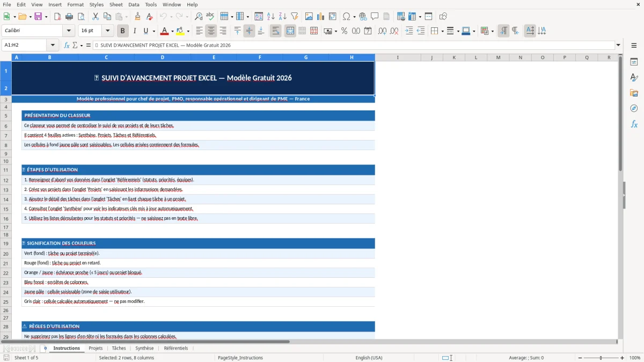Toggle Center Vertically alignment
The image size is (644, 362).
point(249,31)
